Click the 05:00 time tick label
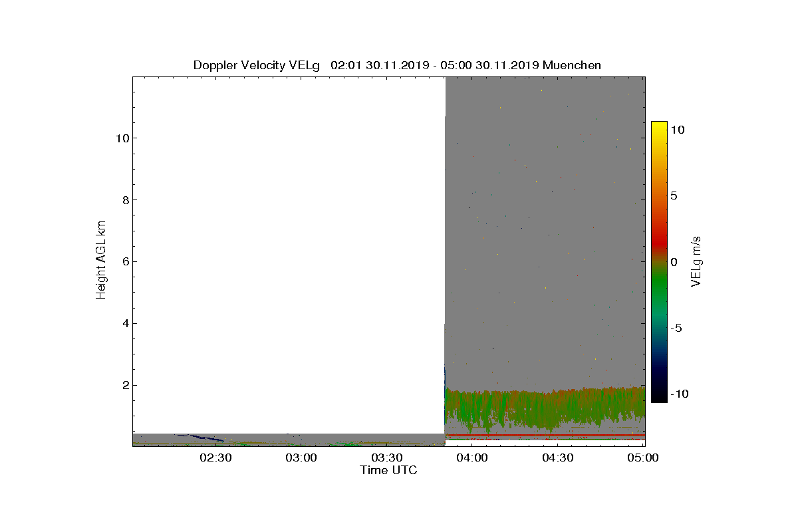This screenshot has width=798, height=532. [x=643, y=458]
